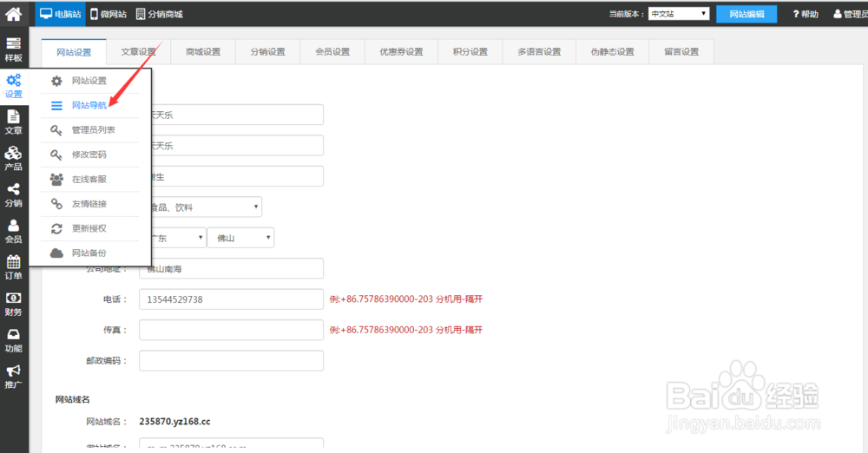Expand the 佛山 city dropdown
This screenshot has height=453, width=868.
(240, 238)
